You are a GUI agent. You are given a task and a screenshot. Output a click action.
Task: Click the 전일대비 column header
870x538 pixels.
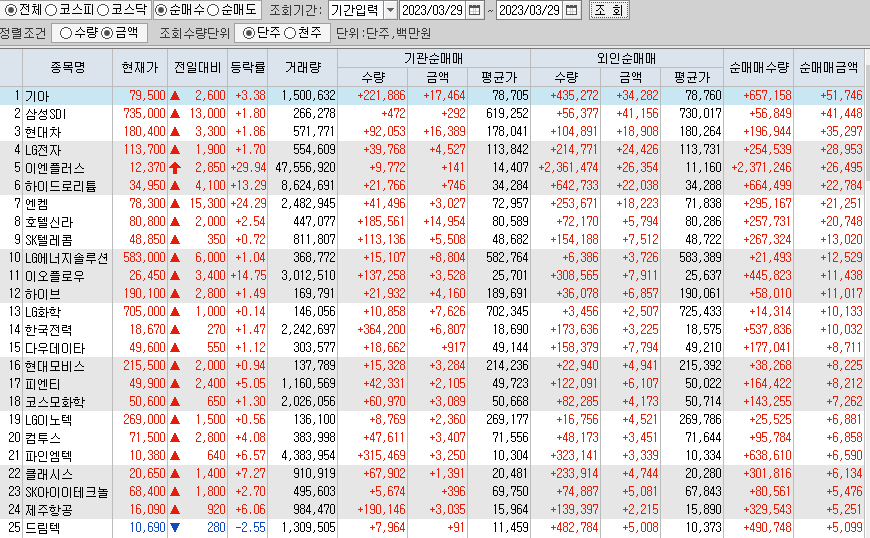pyautogui.click(x=197, y=68)
